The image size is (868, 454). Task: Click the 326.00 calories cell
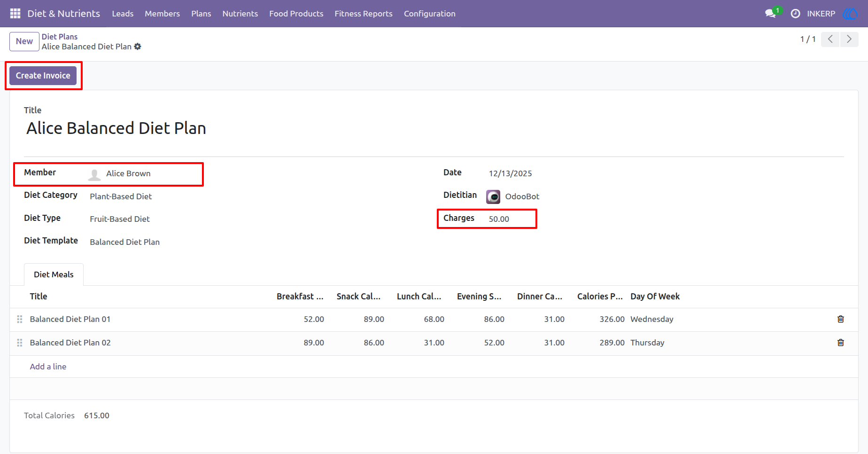point(612,319)
